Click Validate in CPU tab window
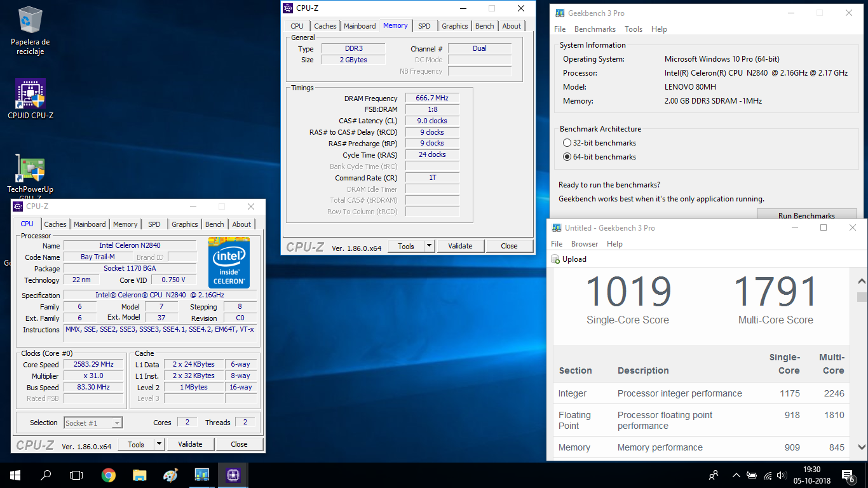The height and width of the screenshot is (488, 868). (190, 444)
